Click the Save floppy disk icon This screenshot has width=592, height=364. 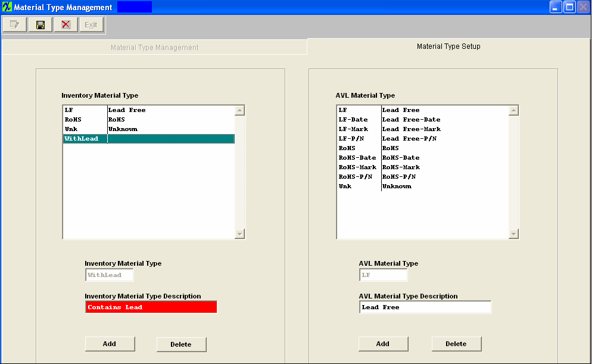(40, 25)
